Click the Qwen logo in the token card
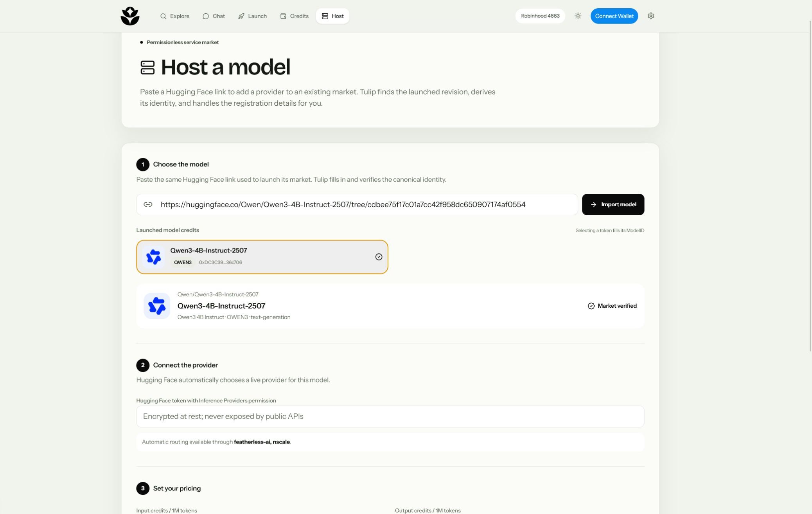The width and height of the screenshot is (812, 514). [153, 257]
